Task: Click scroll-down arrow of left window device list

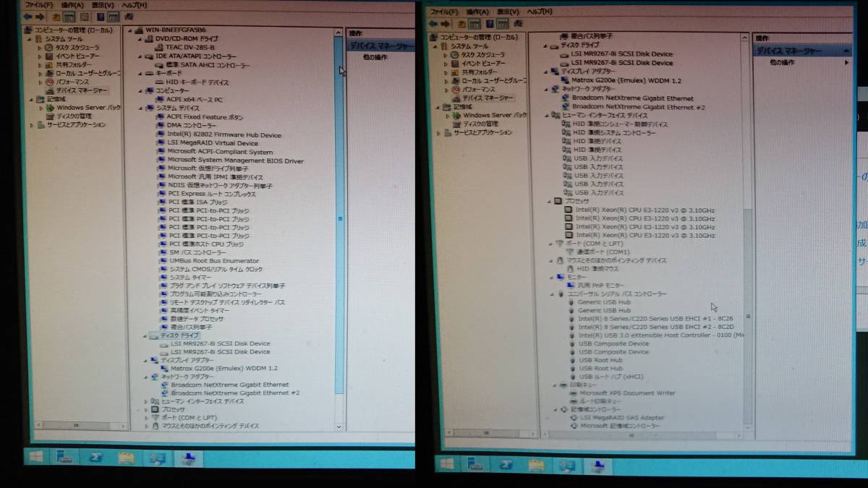Action: (x=339, y=428)
